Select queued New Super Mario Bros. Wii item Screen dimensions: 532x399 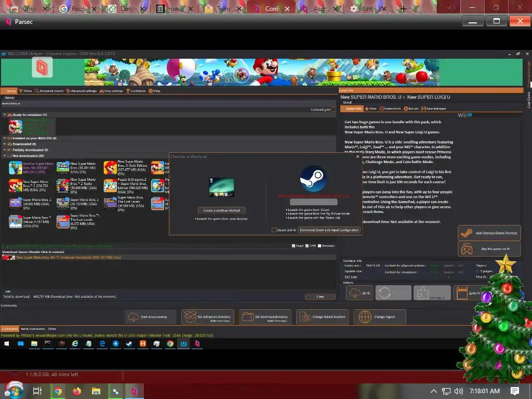168,258
